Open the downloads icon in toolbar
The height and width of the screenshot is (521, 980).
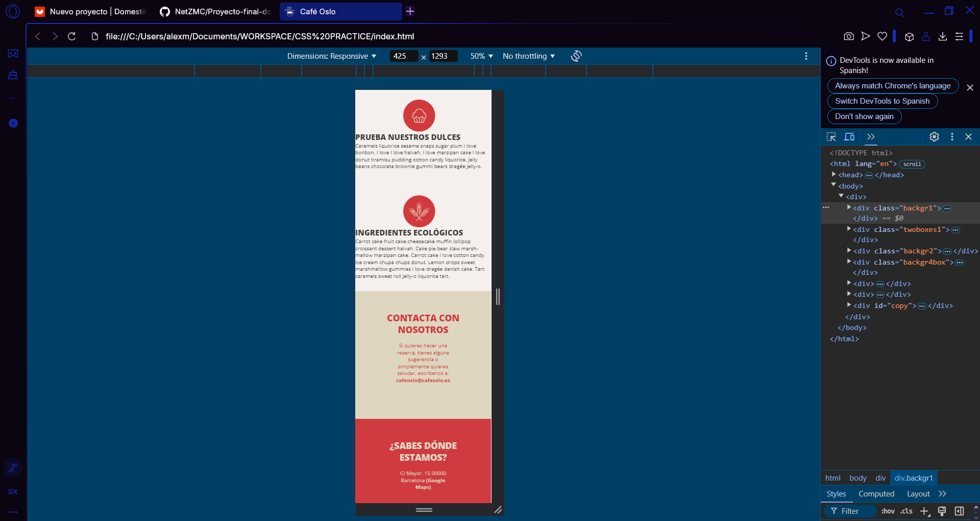pyautogui.click(x=943, y=36)
